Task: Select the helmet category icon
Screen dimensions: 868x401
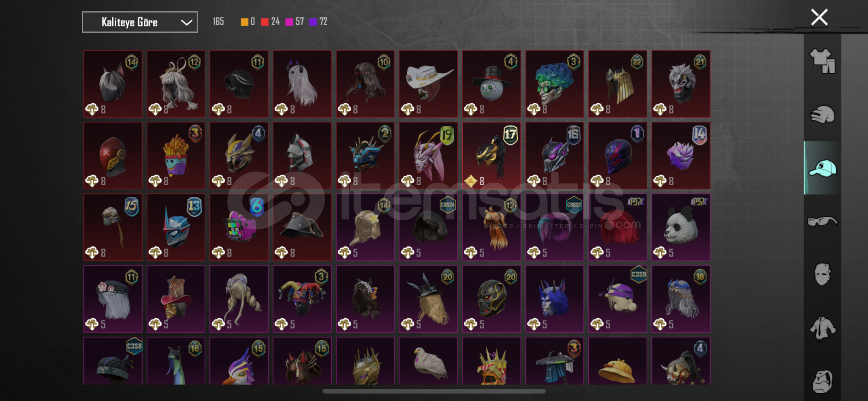Action: (822, 114)
